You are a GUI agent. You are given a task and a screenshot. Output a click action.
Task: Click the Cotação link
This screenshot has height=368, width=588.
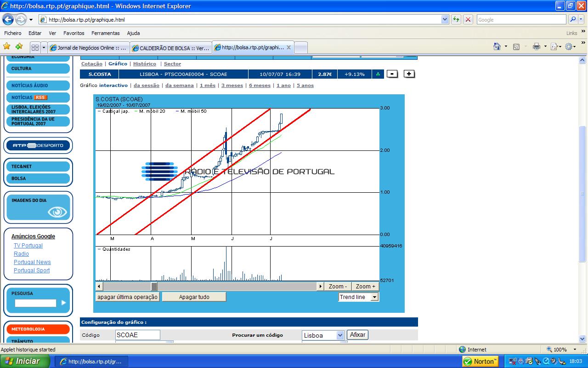coord(91,64)
